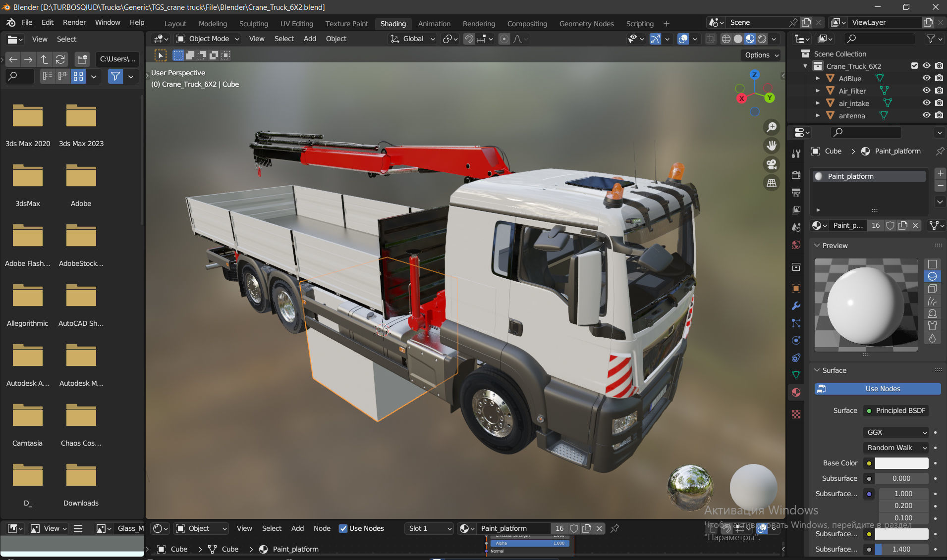Screen dimensions: 947x560
Task: Open GGX distribution dropdown
Action: [x=896, y=432]
